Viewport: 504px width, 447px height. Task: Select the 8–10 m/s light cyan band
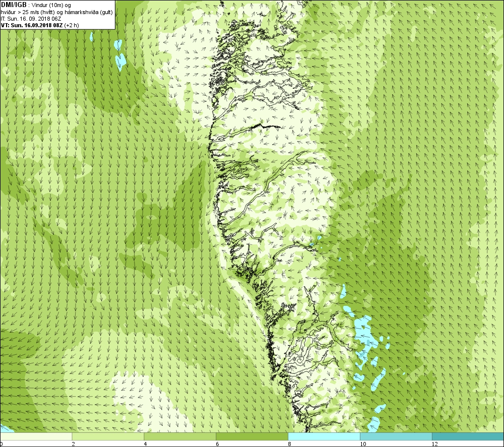324,436
